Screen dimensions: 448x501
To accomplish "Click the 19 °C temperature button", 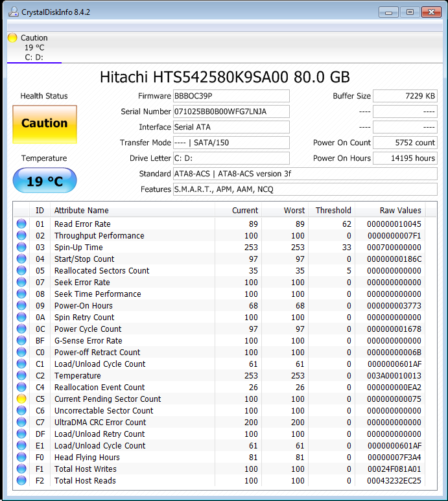I will pyautogui.click(x=45, y=181).
